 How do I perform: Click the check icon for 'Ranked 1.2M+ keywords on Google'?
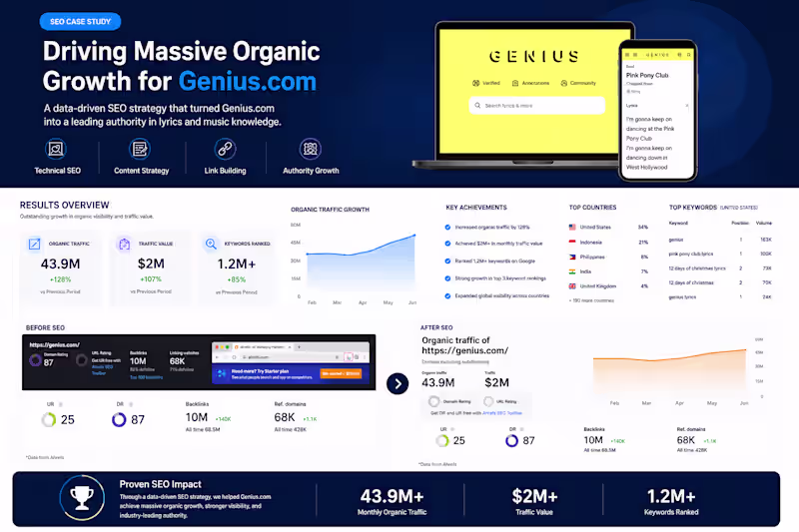coord(447,261)
